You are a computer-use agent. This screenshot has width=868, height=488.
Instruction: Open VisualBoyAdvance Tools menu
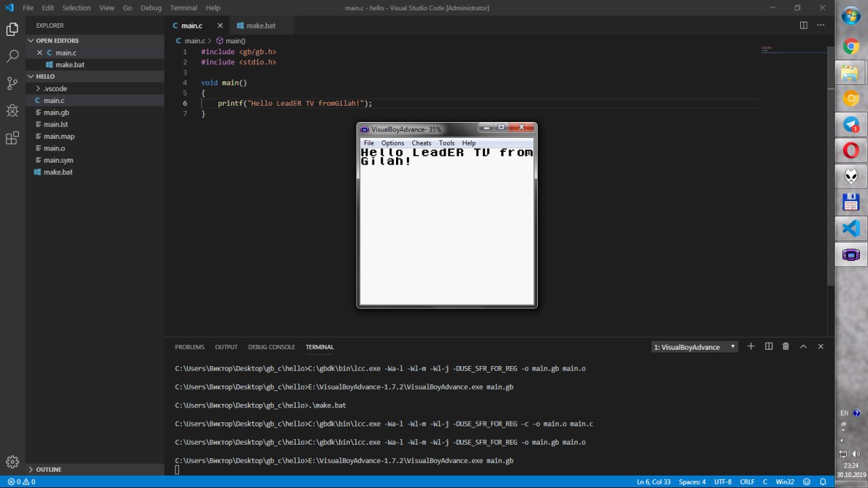[x=446, y=143]
